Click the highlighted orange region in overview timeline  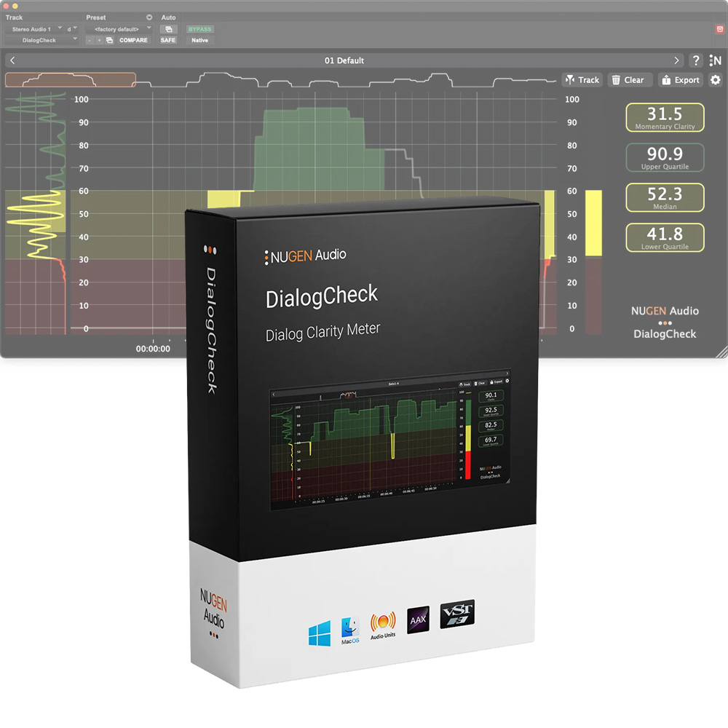tap(71, 79)
